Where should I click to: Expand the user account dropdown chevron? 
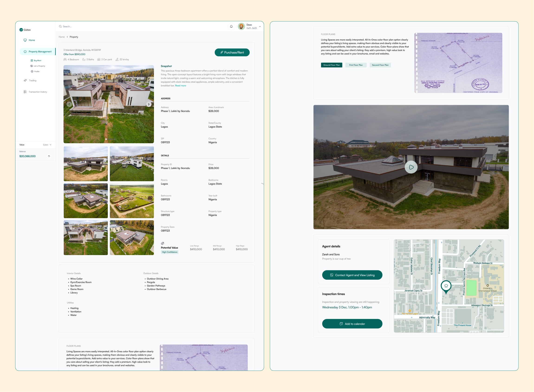point(260,27)
